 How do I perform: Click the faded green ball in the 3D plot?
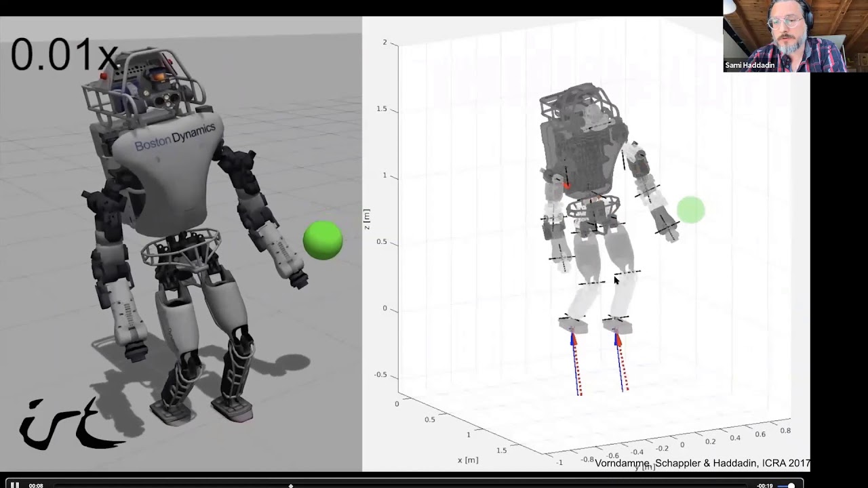(691, 210)
